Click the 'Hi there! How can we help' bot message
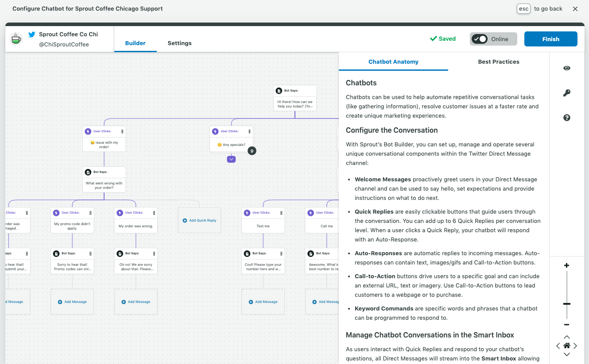This screenshot has width=589, height=364. [295, 98]
